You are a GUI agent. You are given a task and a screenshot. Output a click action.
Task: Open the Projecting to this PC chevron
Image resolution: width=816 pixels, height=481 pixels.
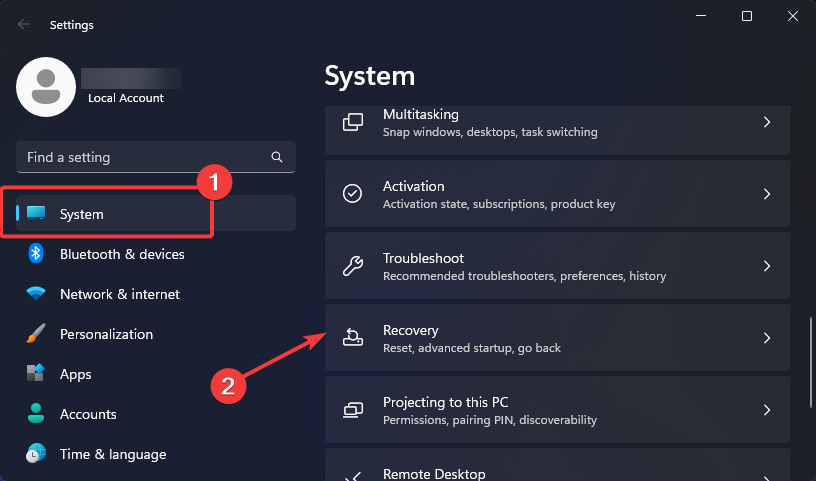pyautogui.click(x=767, y=410)
